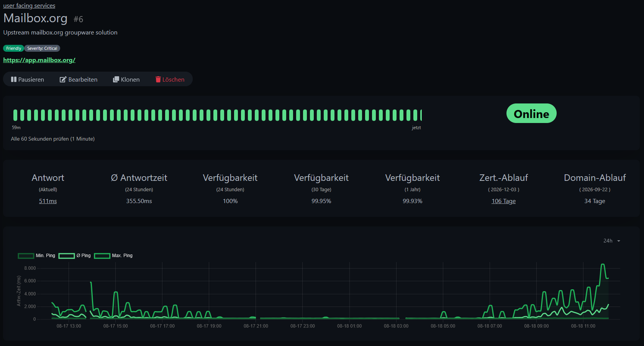The image size is (644, 346).
Task: Click the oldest heartbeat bar above 59m
Action: [15, 115]
